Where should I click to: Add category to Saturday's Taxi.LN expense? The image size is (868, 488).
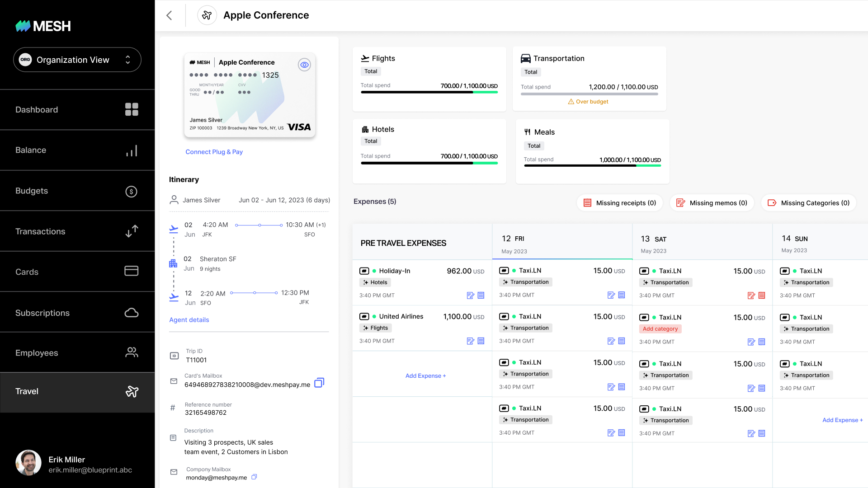pos(660,329)
